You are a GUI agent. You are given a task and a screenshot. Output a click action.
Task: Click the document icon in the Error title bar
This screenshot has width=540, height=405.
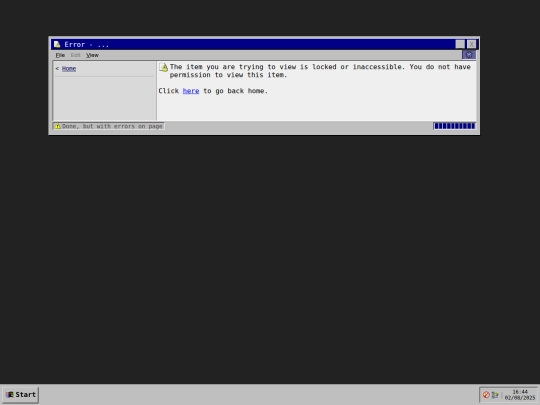(x=57, y=44)
